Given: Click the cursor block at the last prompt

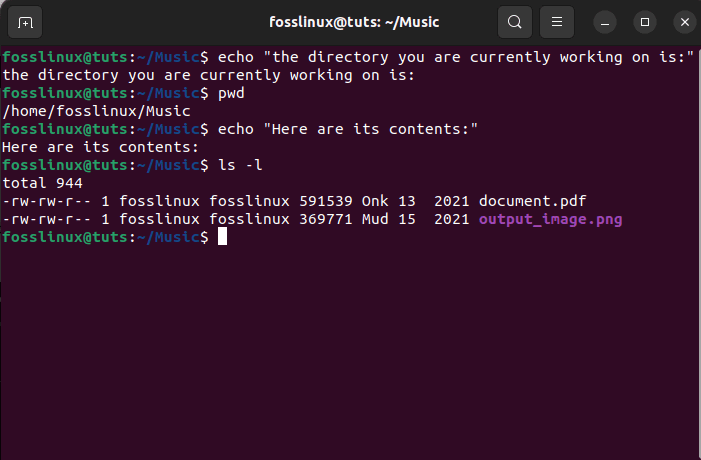Looking at the screenshot, I should (x=222, y=237).
